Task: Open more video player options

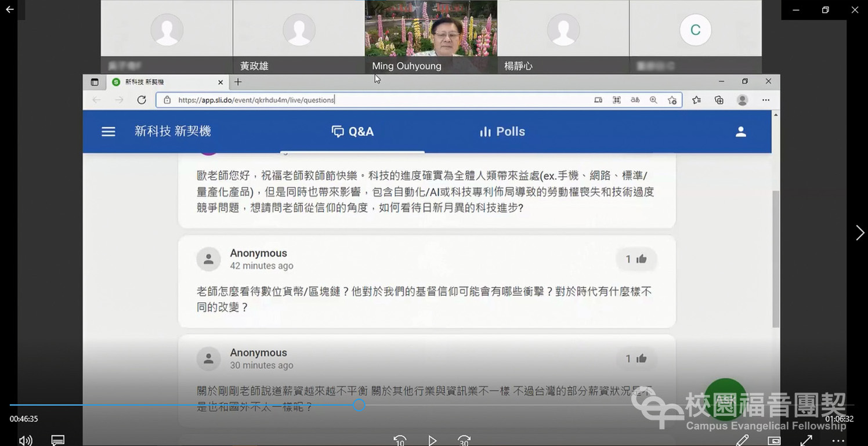Action: (838, 441)
